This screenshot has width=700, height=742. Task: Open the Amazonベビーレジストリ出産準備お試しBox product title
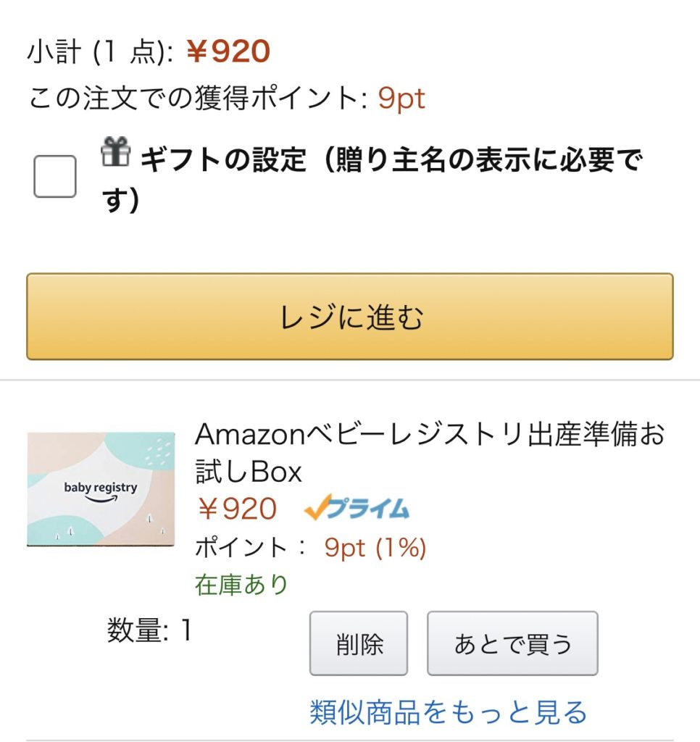429,453
